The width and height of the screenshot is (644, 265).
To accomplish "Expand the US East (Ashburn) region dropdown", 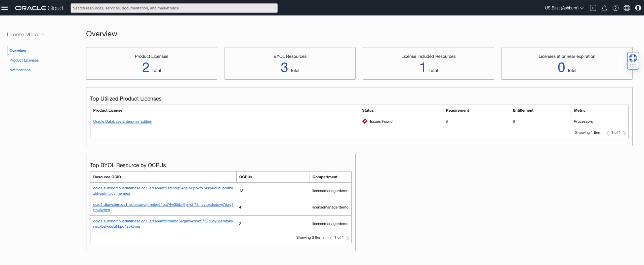I will coord(564,8).
